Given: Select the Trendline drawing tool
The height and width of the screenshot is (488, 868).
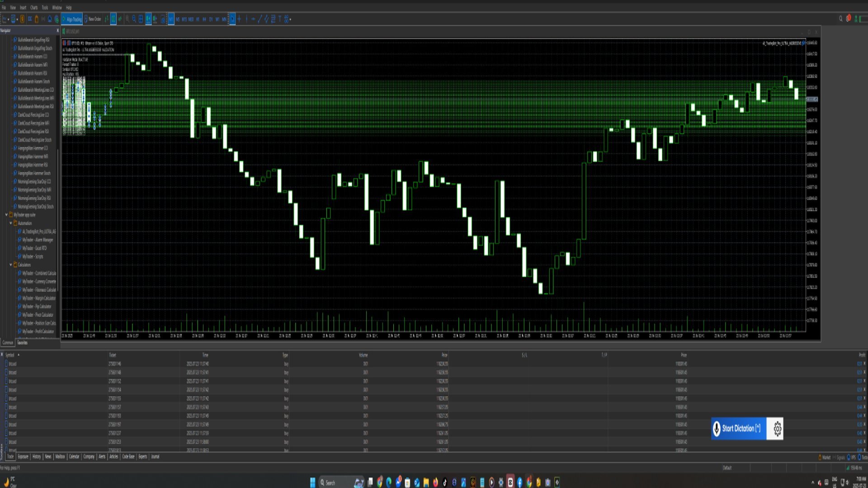Looking at the screenshot, I should [259, 19].
